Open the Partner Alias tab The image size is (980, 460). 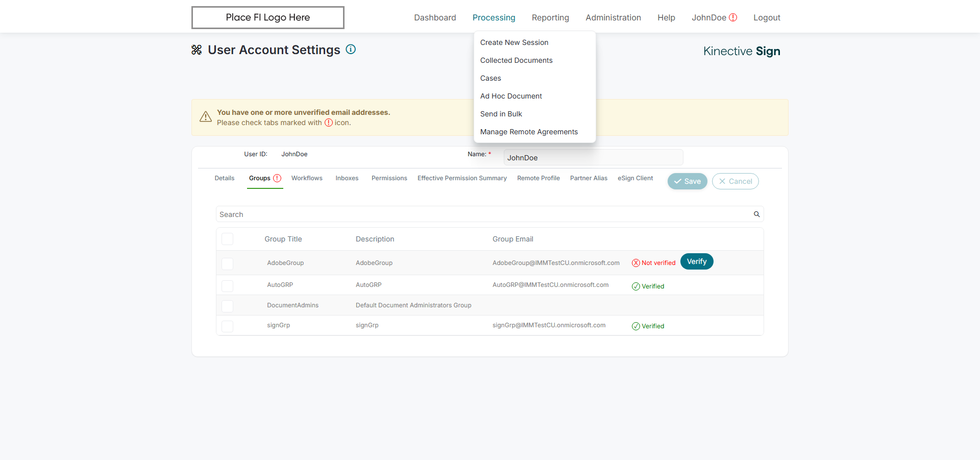click(589, 178)
